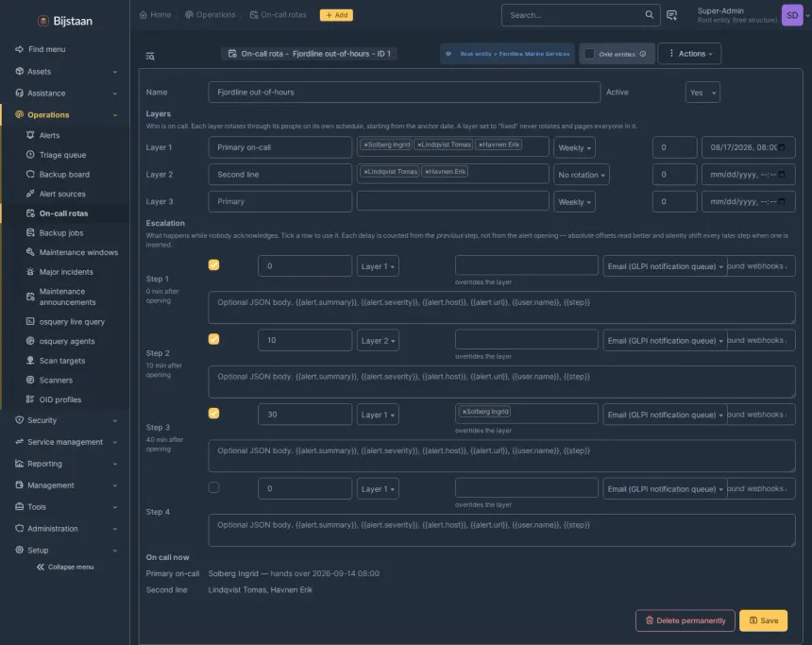Click Collapse menu link
Viewport: 812px width, 645px height.
[x=65, y=567]
